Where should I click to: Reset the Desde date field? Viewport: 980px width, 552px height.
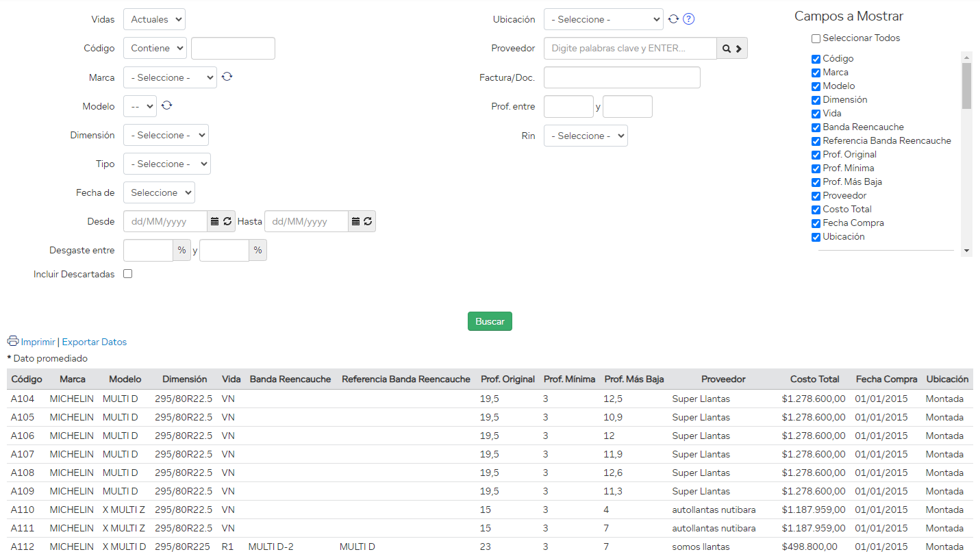click(x=227, y=221)
